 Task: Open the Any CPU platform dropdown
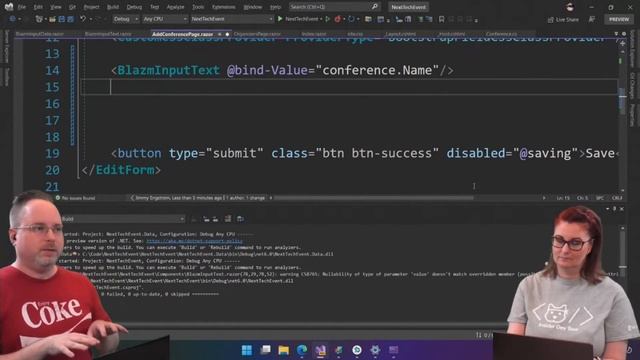pyautogui.click(x=165, y=19)
